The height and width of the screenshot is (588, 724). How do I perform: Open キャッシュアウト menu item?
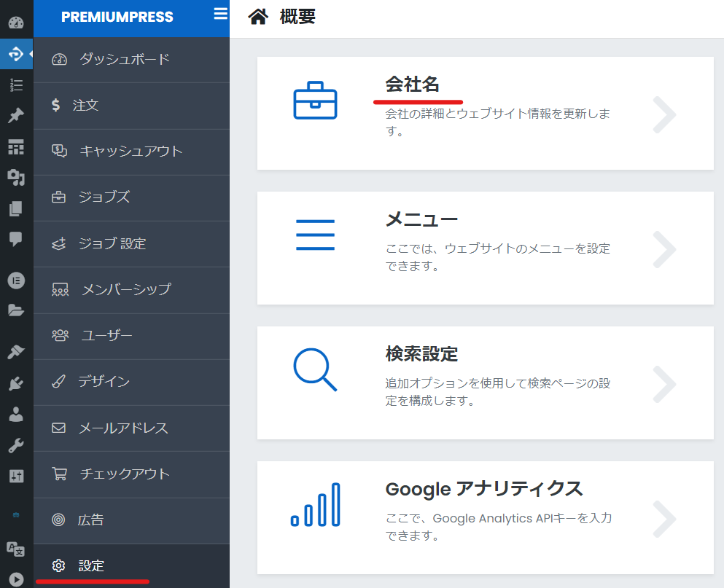pyautogui.click(x=131, y=152)
